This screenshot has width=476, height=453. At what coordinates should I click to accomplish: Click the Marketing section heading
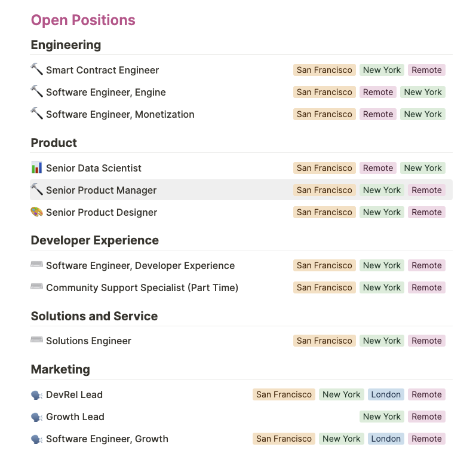point(60,369)
